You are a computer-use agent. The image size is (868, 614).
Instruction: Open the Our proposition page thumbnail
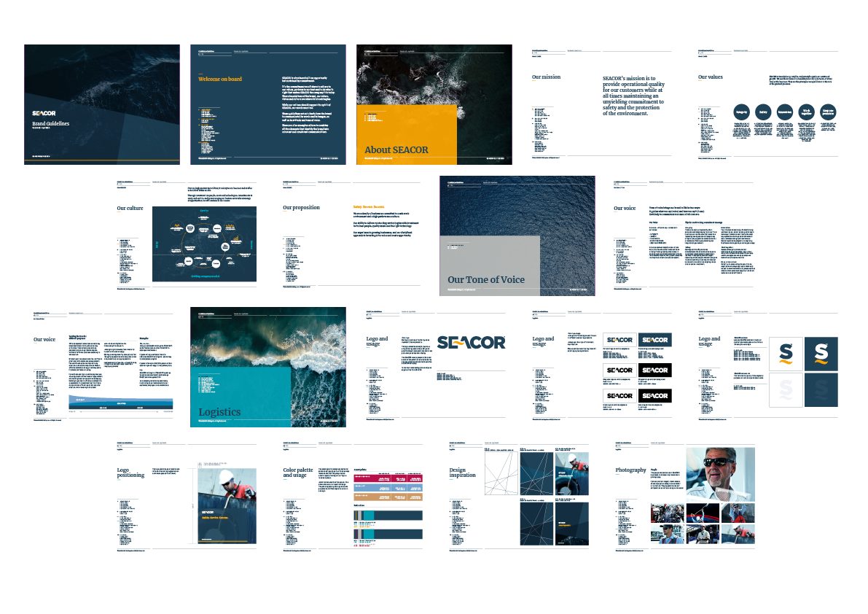pos(353,236)
